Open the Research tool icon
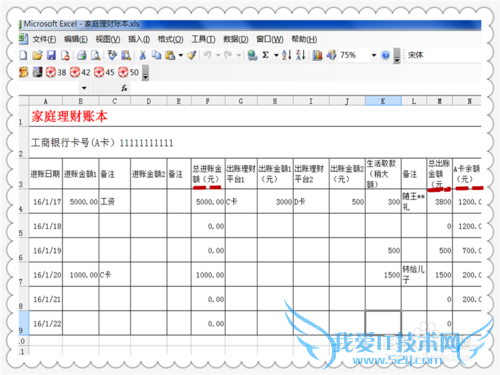Viewport: 500px width, 375px height. (x=126, y=55)
